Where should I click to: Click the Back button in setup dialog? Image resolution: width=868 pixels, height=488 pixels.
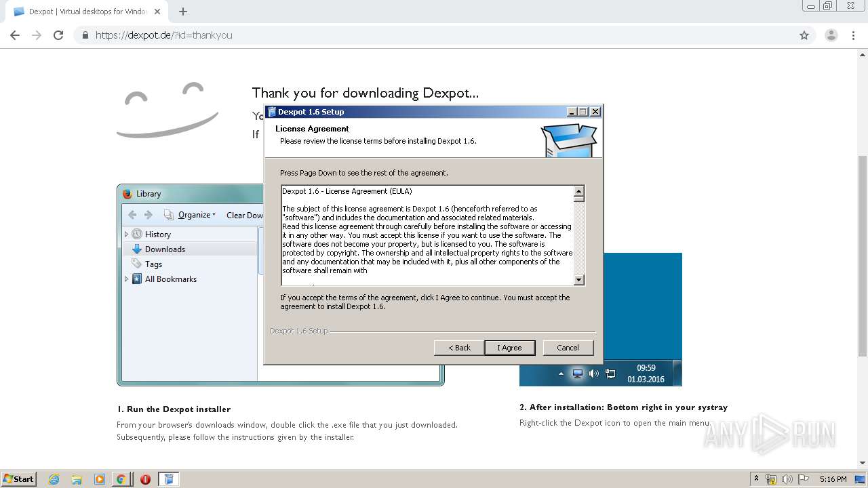[459, 348]
